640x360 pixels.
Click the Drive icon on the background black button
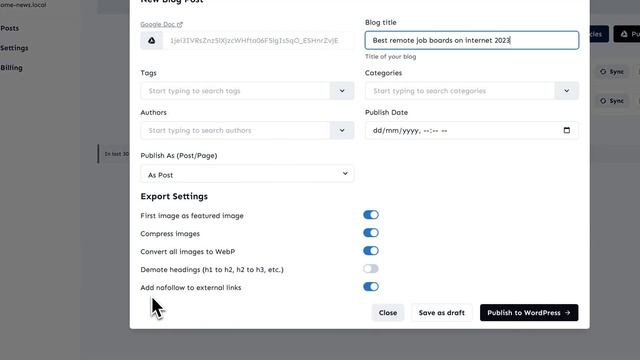tap(624, 34)
